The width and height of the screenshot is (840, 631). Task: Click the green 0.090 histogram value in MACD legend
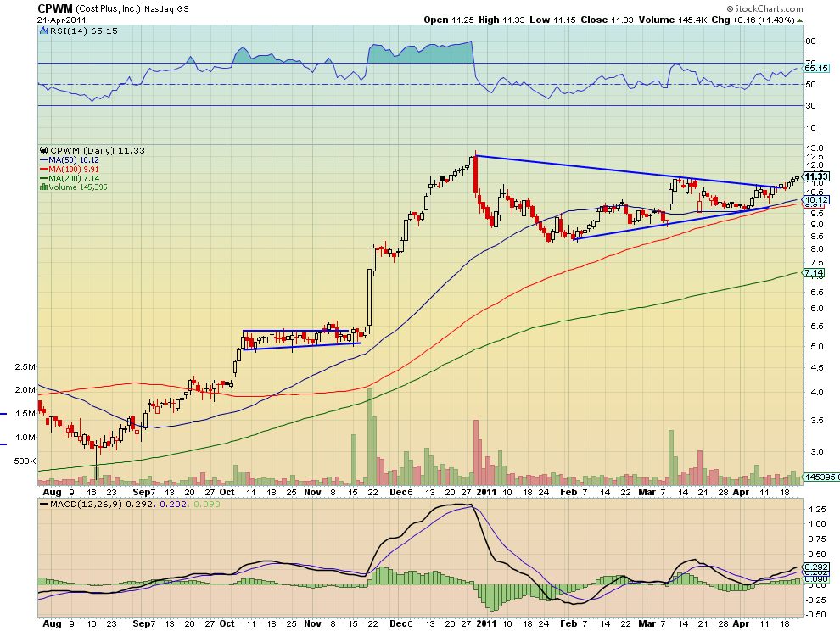pyautogui.click(x=206, y=504)
